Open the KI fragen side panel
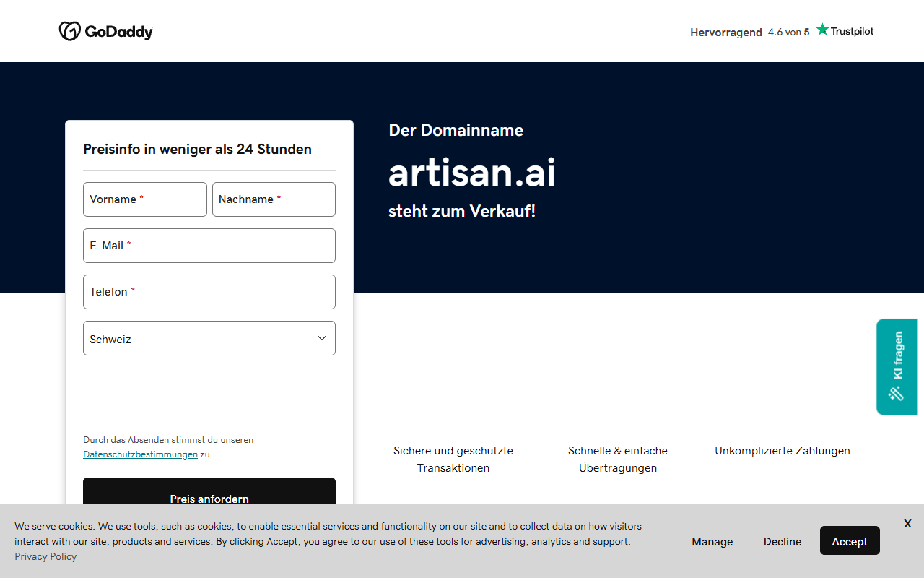924x578 pixels. [897, 367]
